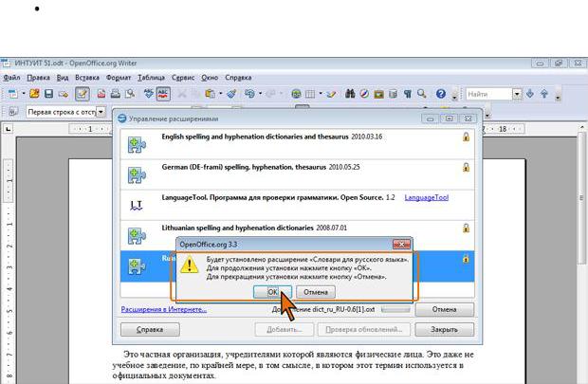This screenshot has height=384, width=588.
Task: Toggle the AutoSpellcheck toolbar button
Action: tap(163, 94)
